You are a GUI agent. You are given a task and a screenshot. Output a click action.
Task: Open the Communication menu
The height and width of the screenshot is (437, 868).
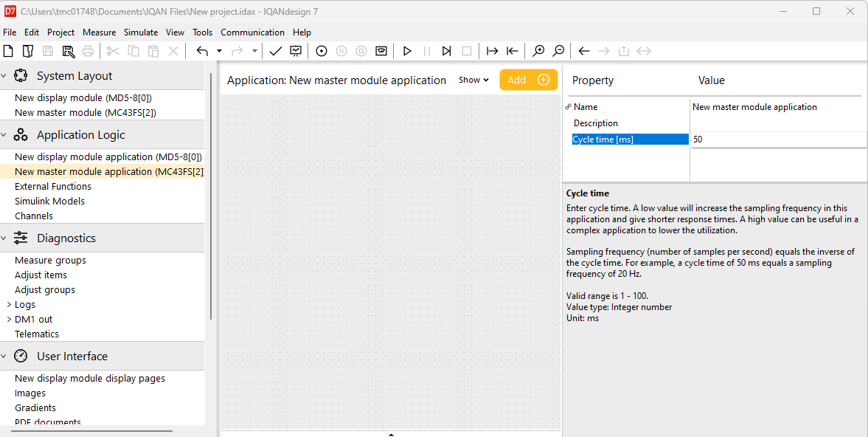252,32
